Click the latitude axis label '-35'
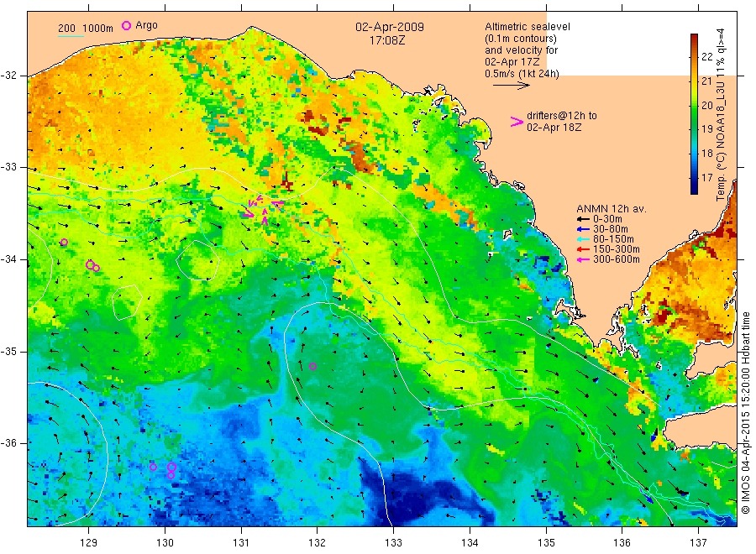This screenshot has height=554, width=756. [x=8, y=352]
